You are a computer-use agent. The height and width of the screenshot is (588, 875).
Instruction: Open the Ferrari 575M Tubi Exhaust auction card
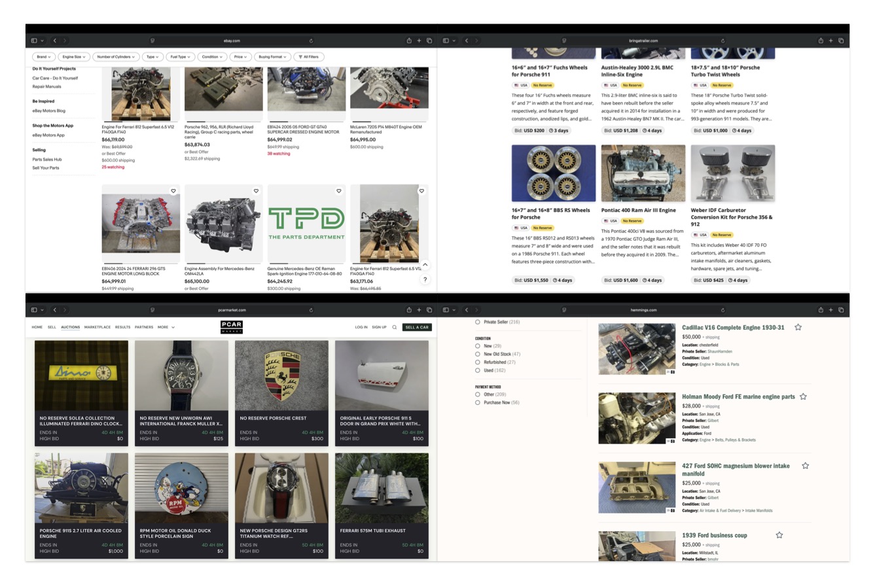[x=382, y=506]
